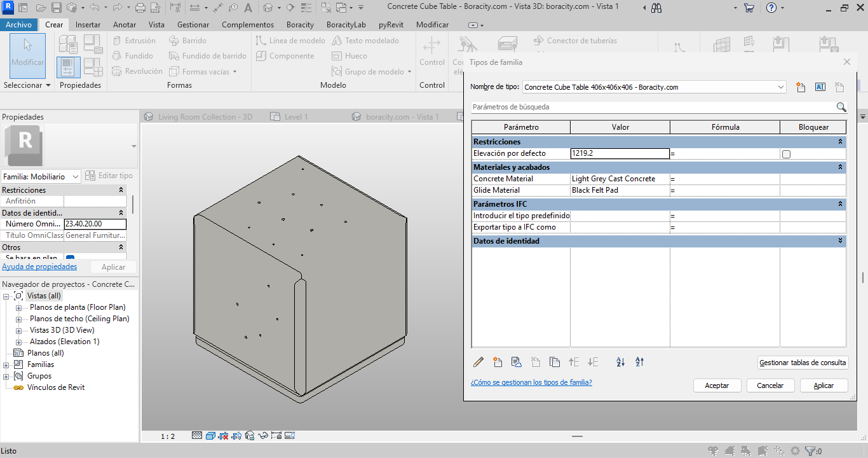868x458 pixels.
Task: Open the ¿Cómo se gestionan los tipos de familia? link
Action: (531, 382)
